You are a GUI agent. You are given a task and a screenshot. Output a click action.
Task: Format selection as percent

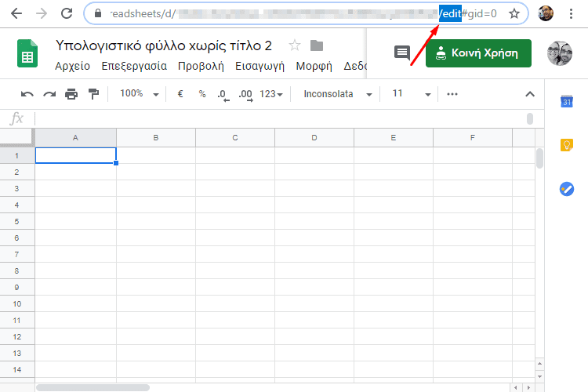[202, 94]
